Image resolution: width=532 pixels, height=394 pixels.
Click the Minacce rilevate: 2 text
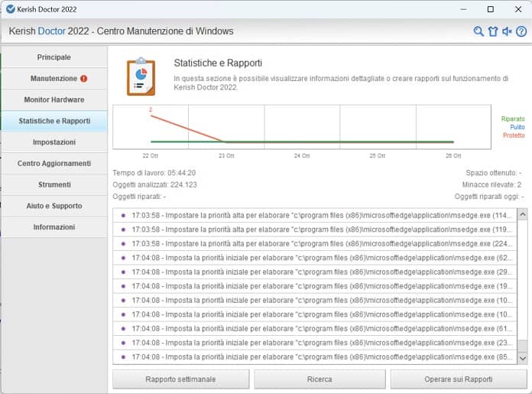pos(491,185)
